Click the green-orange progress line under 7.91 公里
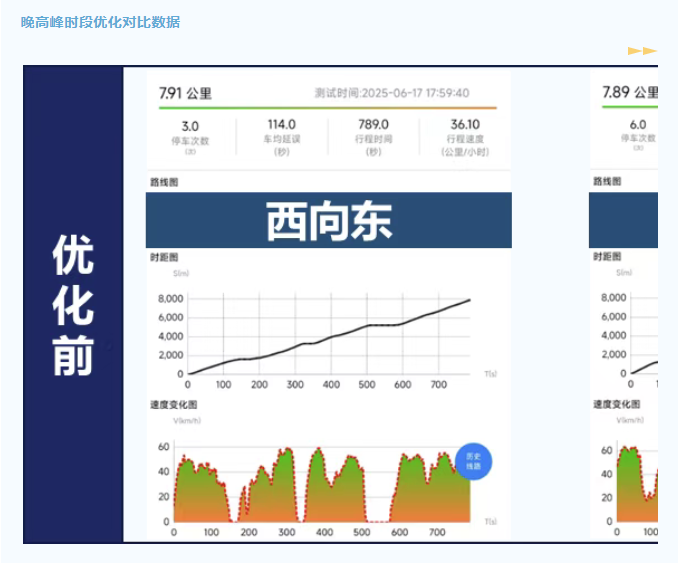 click(328, 108)
